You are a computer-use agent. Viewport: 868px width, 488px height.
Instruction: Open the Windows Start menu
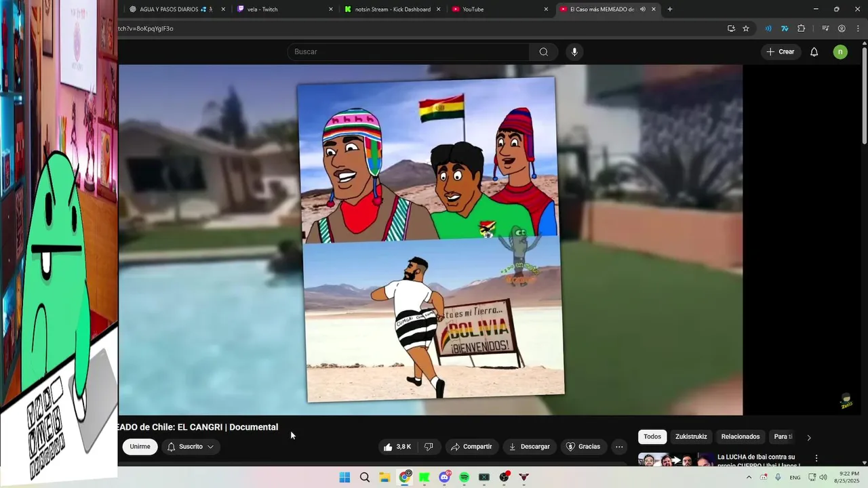[344, 477]
